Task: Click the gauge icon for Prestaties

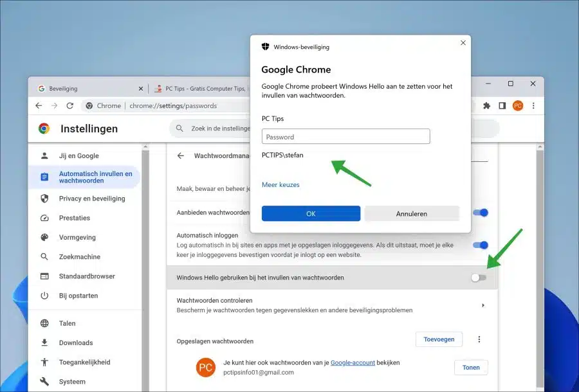Action: (x=44, y=218)
